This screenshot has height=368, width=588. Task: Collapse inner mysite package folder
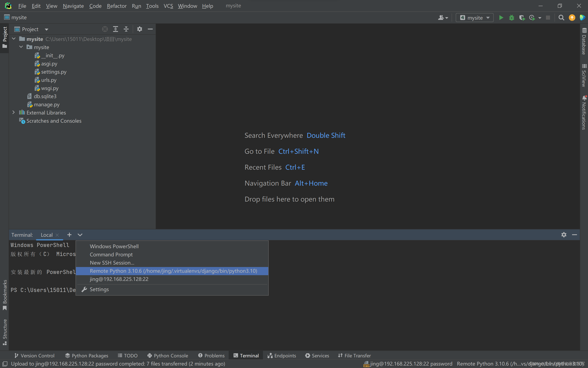click(21, 47)
